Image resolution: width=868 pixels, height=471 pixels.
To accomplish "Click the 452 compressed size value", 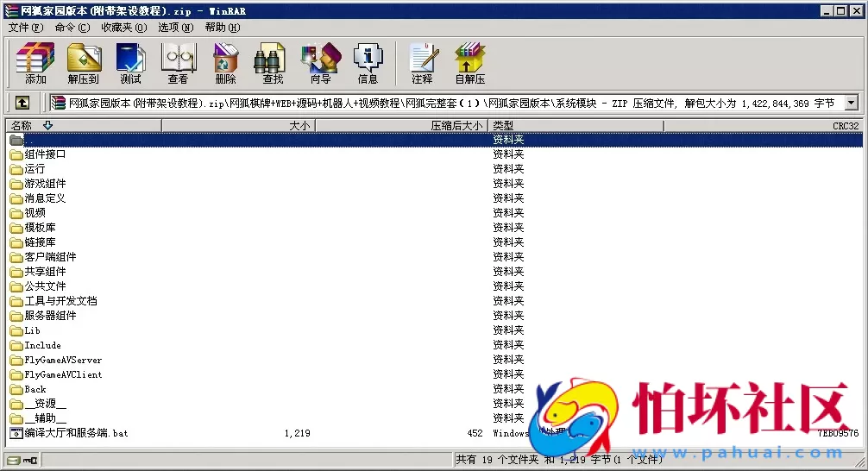I will [x=475, y=433].
